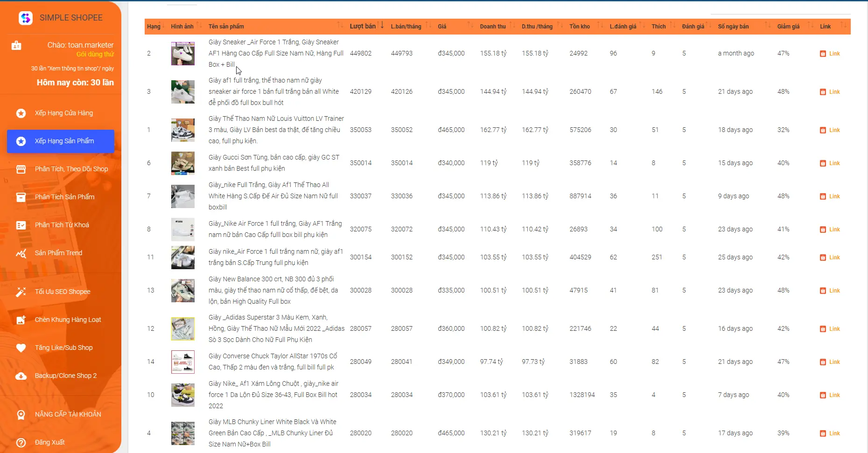This screenshot has width=868, height=453.
Task: Click the award ribbon icon beside Nâng Cấp Tài Khoản
Action: pos(21,414)
